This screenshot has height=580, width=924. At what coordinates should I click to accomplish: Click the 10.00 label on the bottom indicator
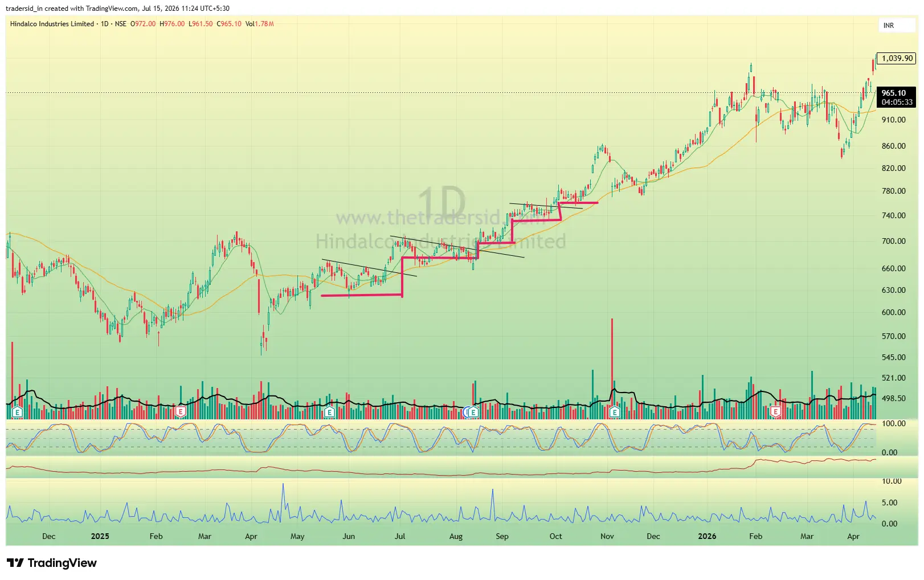coord(892,481)
